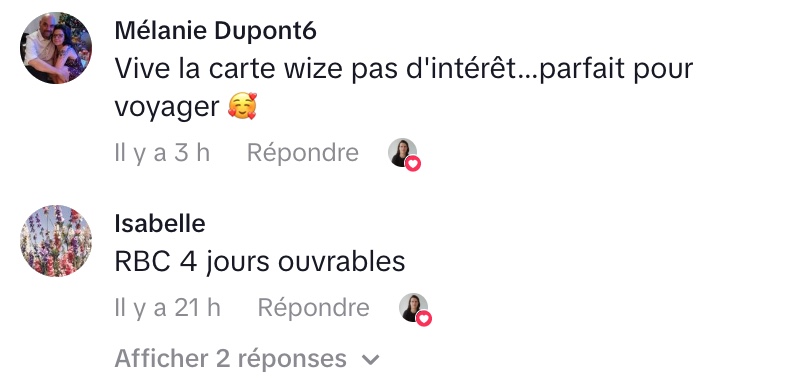Click the word 'voyager' in Mélanie's comment
This screenshot has height=392, width=786.
coord(167,108)
